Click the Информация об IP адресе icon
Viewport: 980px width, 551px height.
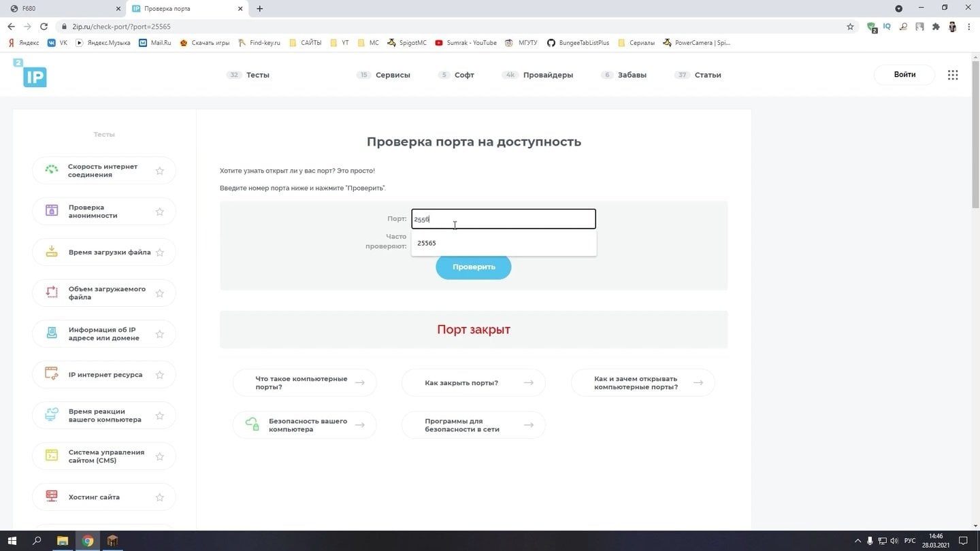(51, 333)
